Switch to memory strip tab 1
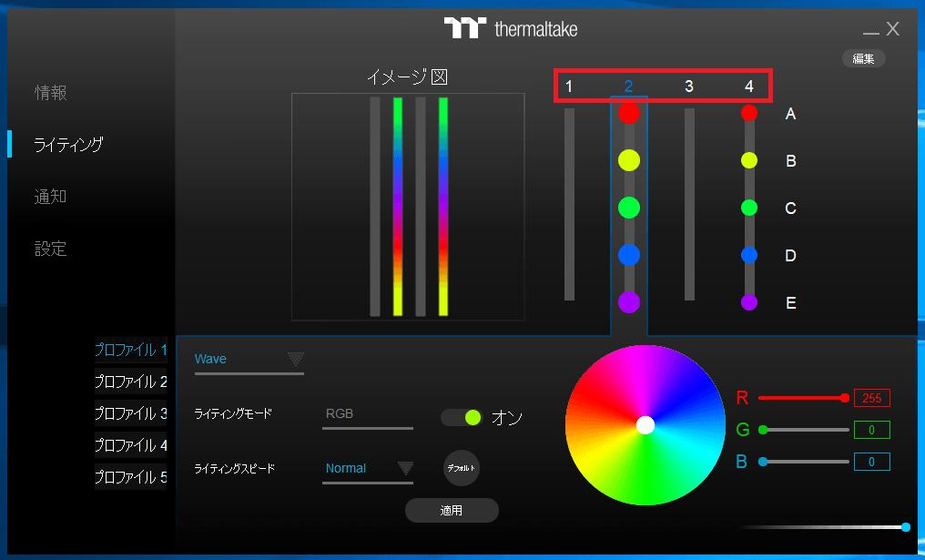Image resolution: width=925 pixels, height=560 pixels. pyautogui.click(x=569, y=87)
